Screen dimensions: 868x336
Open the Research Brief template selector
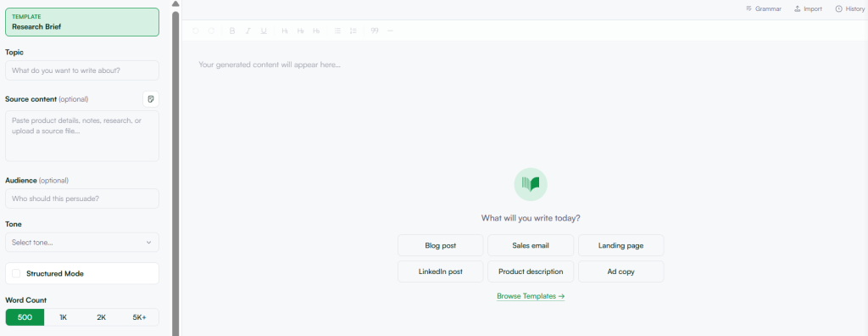(82, 22)
